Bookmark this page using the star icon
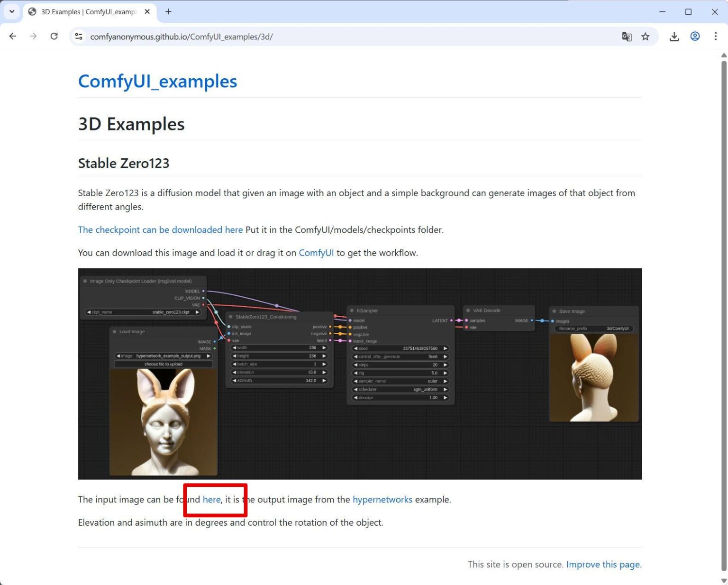 [645, 36]
